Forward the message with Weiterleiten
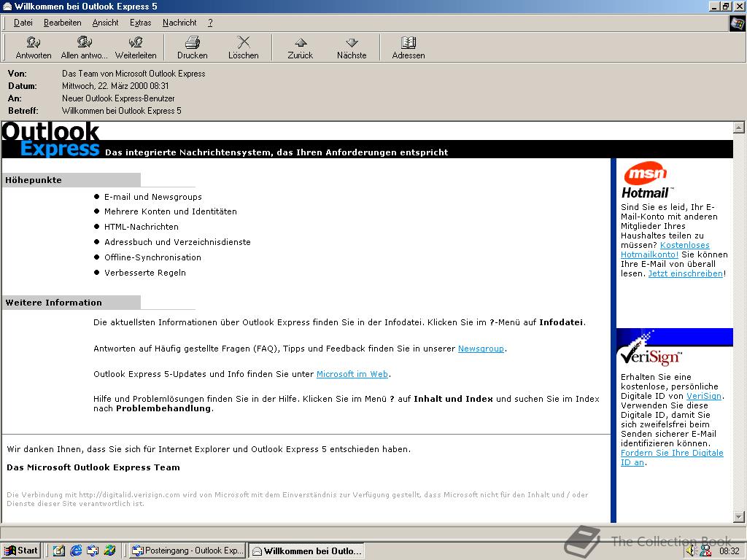 [136, 47]
